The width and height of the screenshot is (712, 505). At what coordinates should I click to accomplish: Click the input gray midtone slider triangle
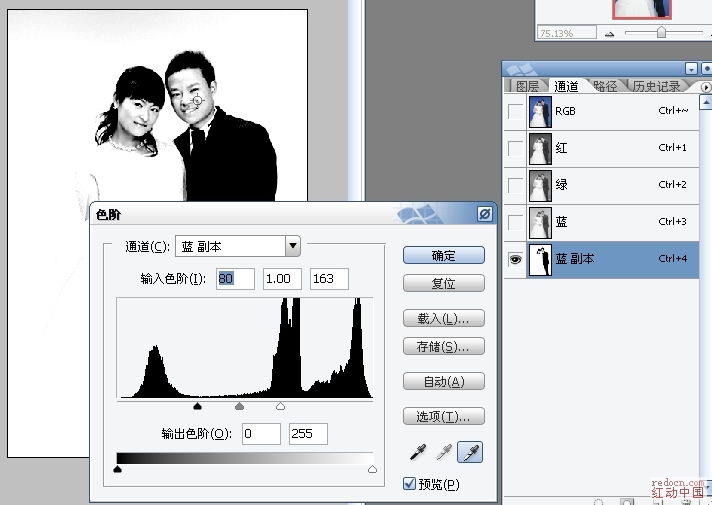(239, 406)
